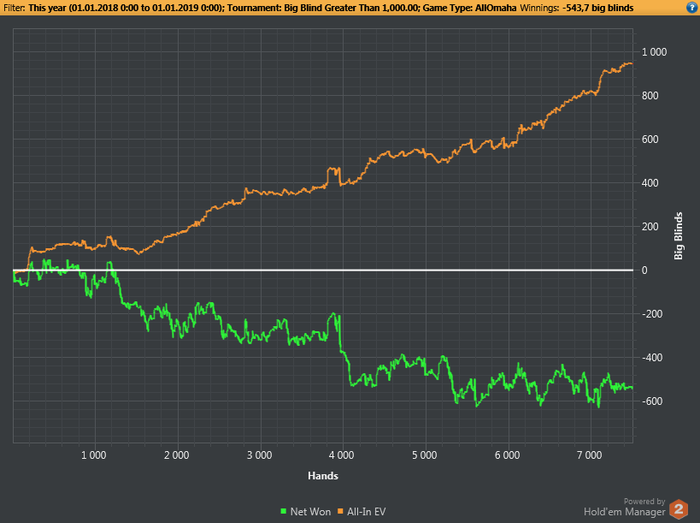Click the 1 000 big blinds y-axis label

tap(654, 52)
